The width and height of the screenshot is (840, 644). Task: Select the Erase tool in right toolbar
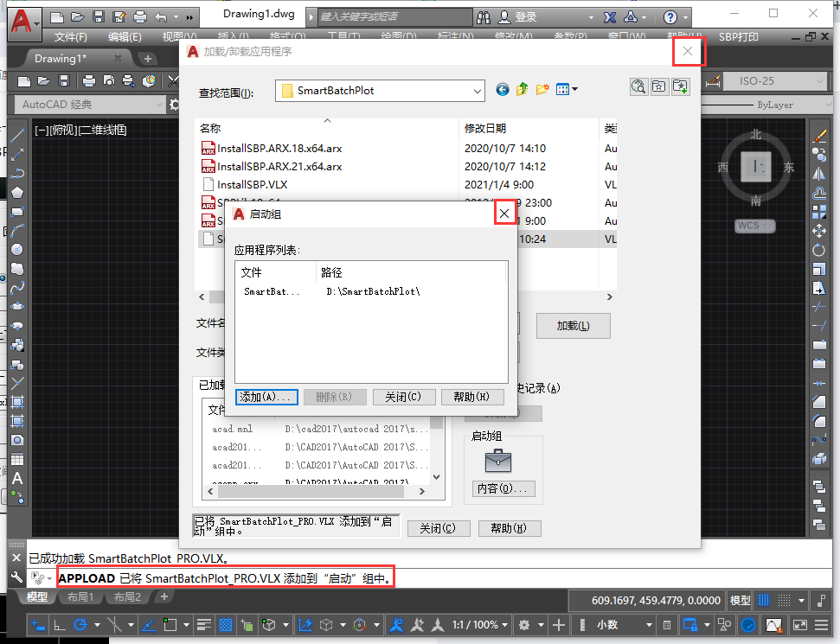click(819, 136)
